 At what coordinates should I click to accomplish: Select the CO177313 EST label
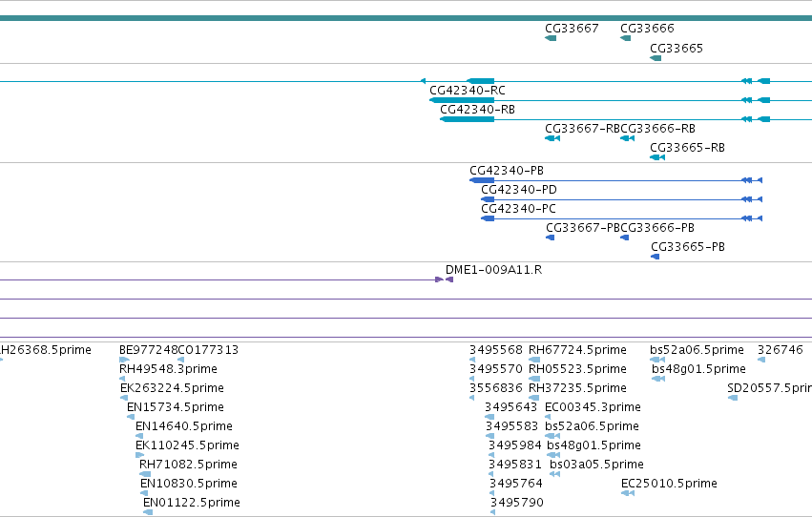click(x=208, y=350)
